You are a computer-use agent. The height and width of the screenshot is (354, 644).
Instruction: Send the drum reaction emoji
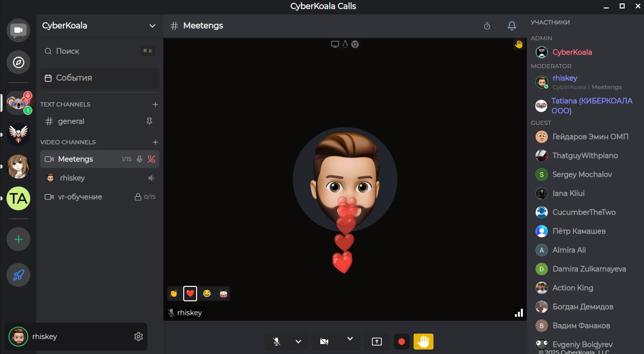pos(223,293)
